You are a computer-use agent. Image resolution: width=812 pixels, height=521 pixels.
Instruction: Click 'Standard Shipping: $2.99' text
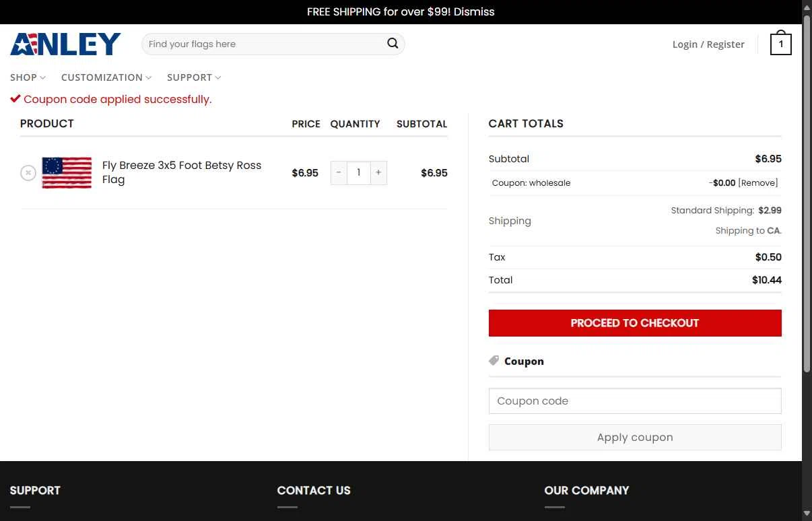pos(726,211)
